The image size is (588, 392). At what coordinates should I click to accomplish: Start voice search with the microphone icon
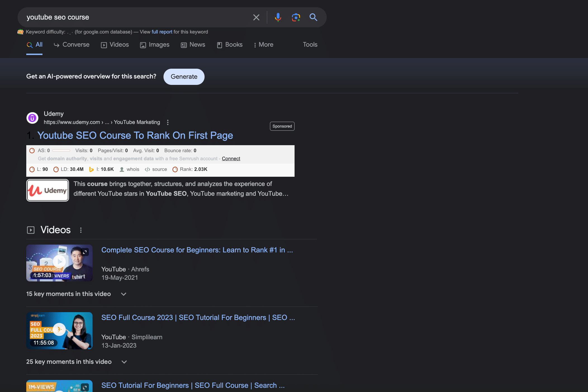pos(278,17)
